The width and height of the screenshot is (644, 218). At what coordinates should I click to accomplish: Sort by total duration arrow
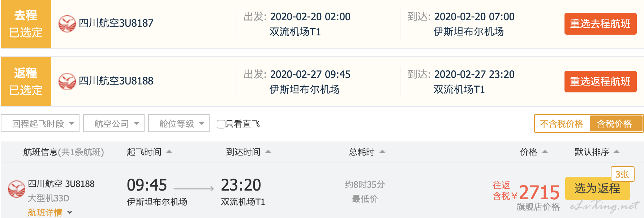(382, 152)
